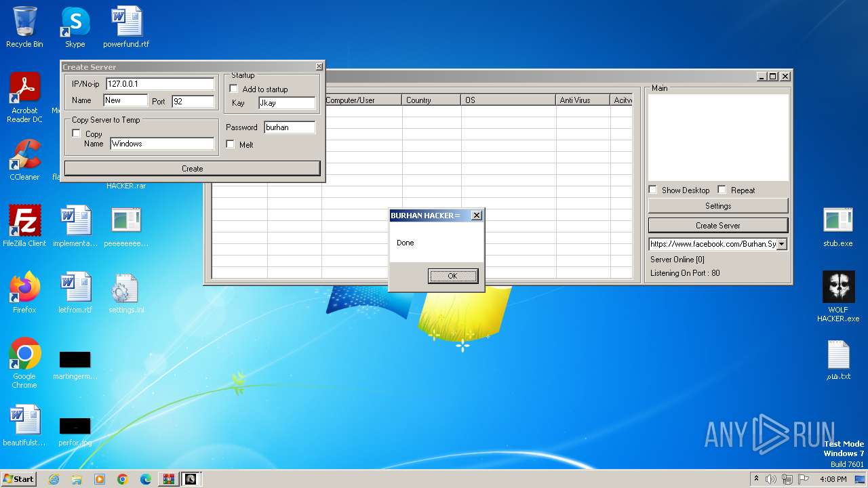
Task: Click the Listening On Port : 80 text
Action: tap(685, 273)
